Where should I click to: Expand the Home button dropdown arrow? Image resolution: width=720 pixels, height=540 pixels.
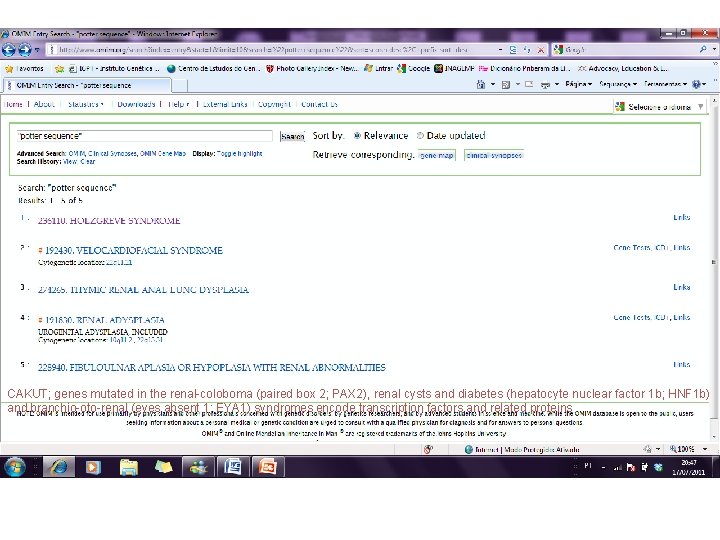point(493,84)
